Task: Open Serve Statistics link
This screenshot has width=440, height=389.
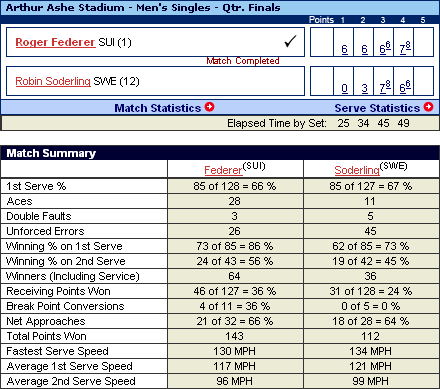Action: tap(377, 108)
